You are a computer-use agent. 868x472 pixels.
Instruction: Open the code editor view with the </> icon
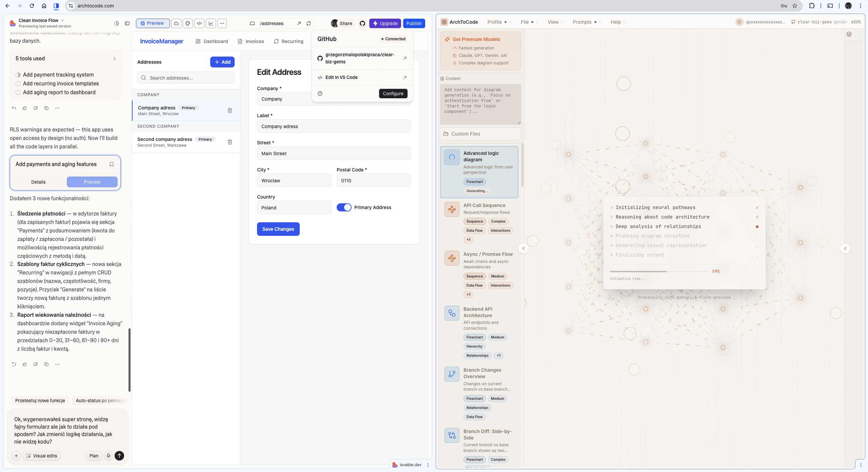click(199, 23)
